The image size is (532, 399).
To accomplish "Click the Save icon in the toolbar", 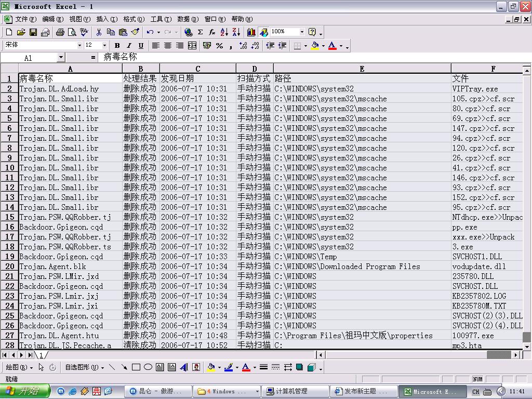I will point(33,32).
